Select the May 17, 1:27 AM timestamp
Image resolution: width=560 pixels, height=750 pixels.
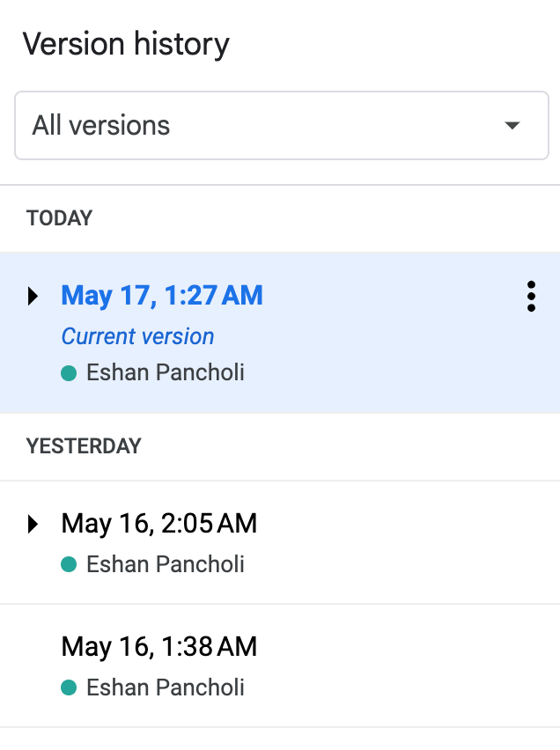[162, 295]
